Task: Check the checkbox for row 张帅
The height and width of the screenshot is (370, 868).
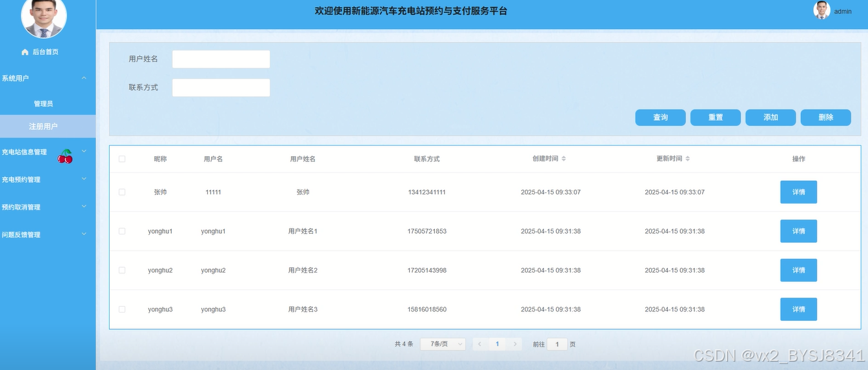Action: (122, 192)
